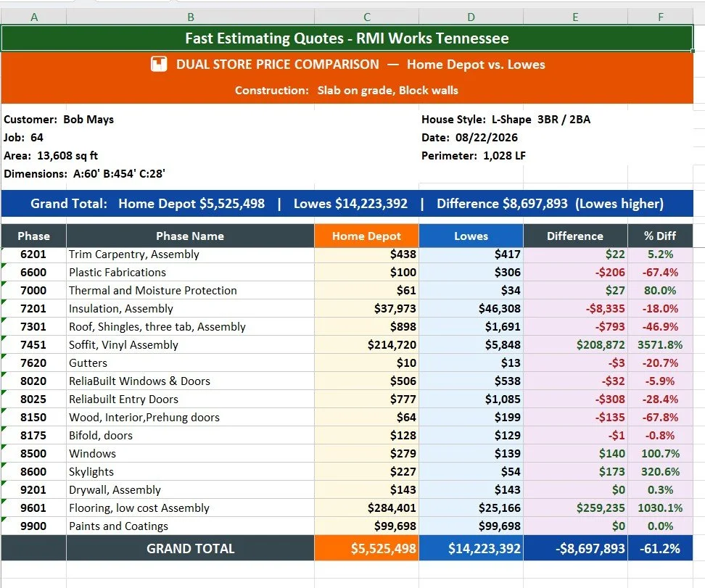Screen dimensions: 705x588
Task: Click the blue Lowes header cell
Action: (x=471, y=236)
